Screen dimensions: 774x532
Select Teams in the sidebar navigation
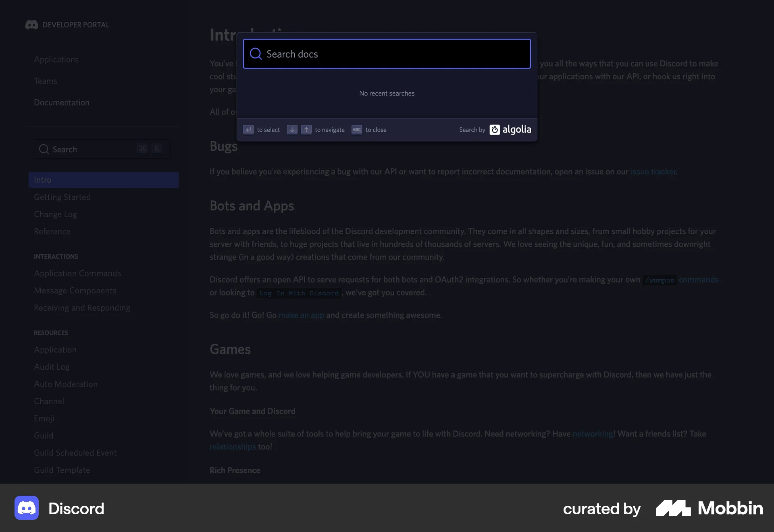pyautogui.click(x=46, y=81)
